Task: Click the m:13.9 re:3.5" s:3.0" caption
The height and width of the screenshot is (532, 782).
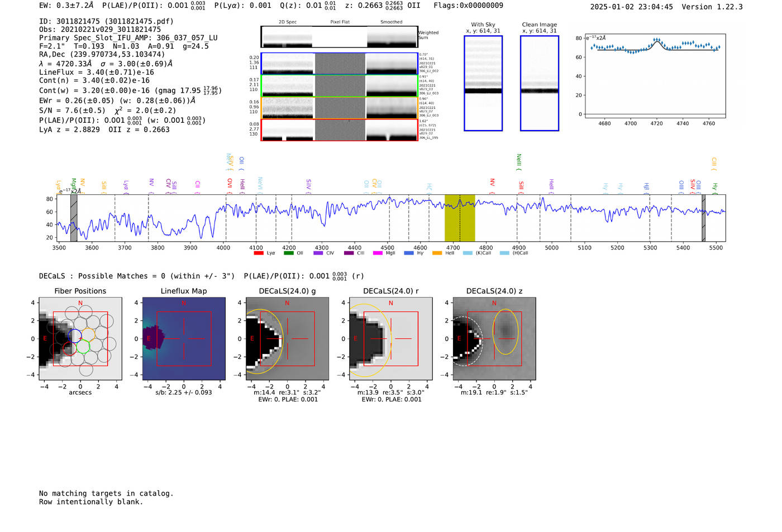Action: coord(391,392)
